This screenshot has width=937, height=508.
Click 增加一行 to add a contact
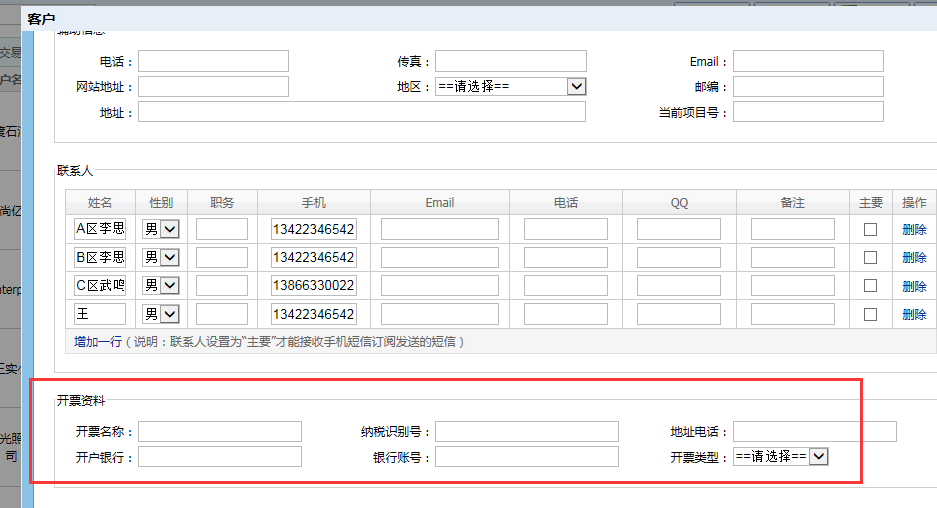[x=97, y=342]
